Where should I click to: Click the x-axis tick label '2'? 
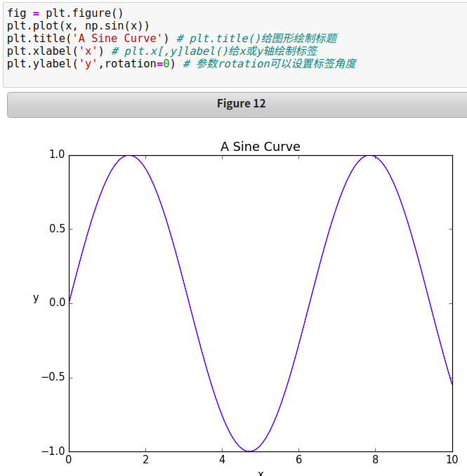pos(146,460)
